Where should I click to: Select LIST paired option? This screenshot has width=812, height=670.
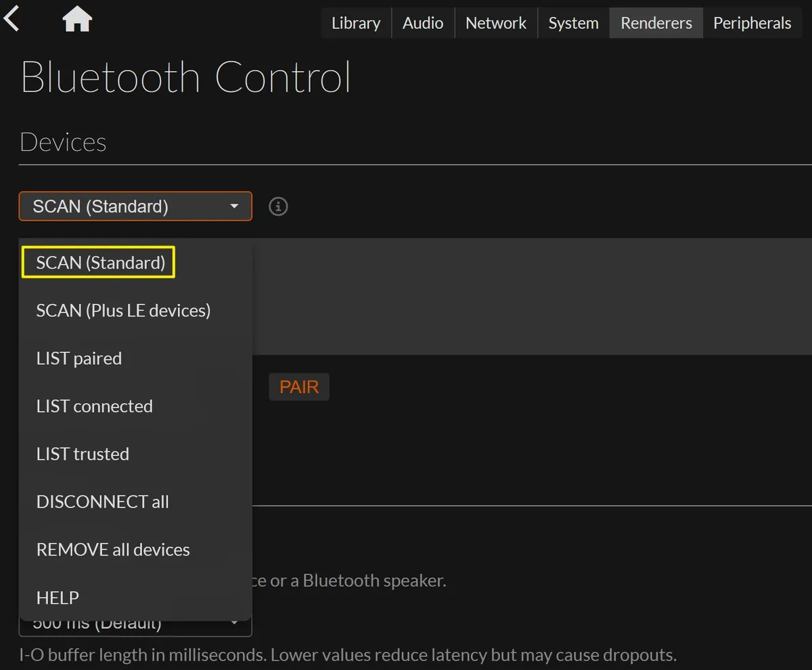[x=135, y=359]
